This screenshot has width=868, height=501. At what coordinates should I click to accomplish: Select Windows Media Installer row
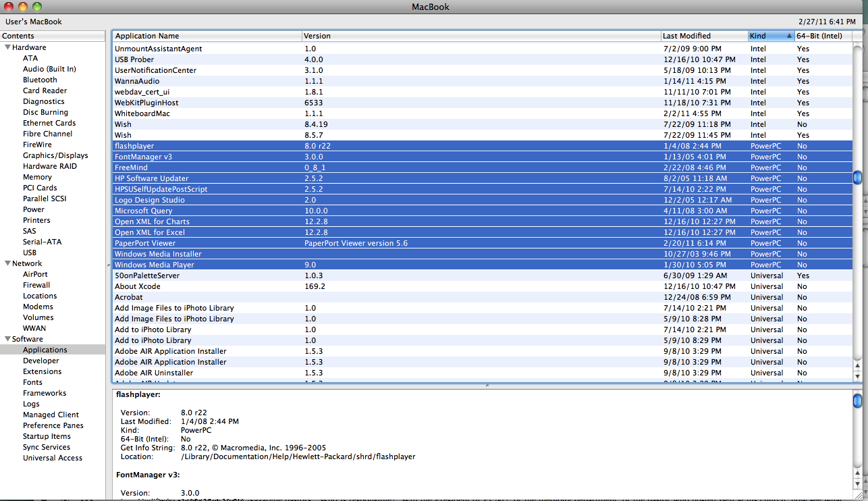482,254
